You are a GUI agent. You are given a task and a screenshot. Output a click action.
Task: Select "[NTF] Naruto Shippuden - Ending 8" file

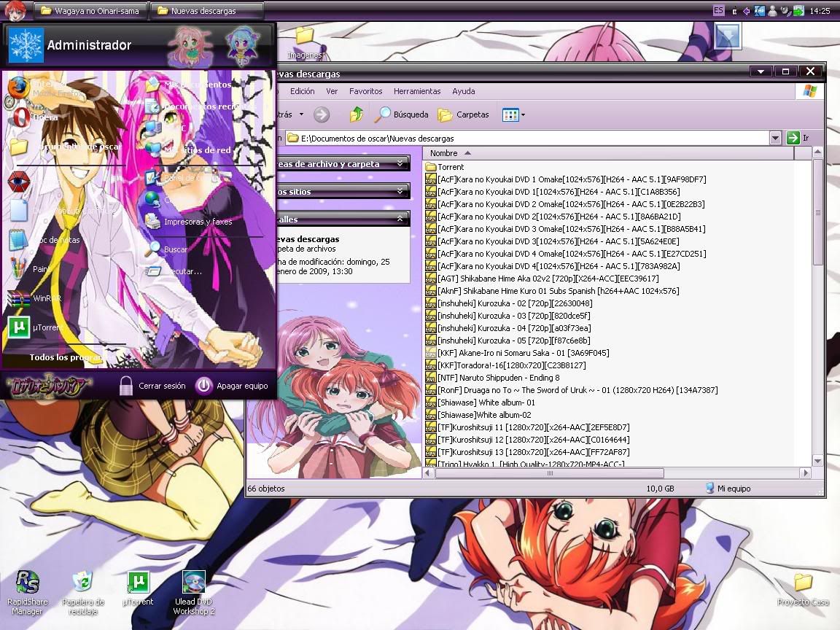pyautogui.click(x=493, y=378)
